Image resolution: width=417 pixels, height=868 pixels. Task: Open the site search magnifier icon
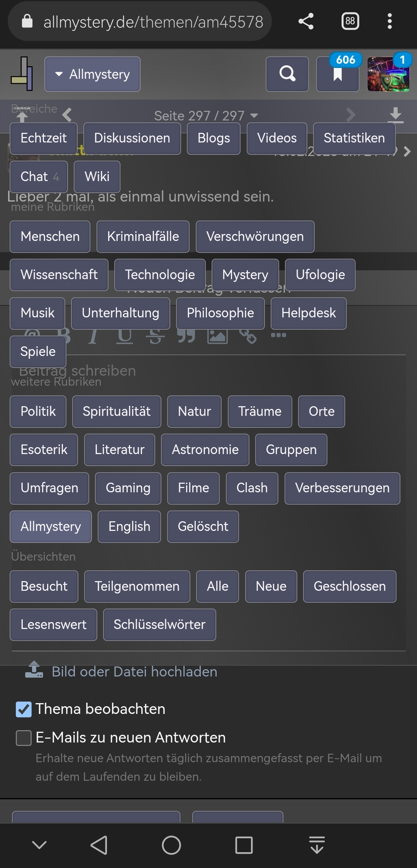pos(287,74)
